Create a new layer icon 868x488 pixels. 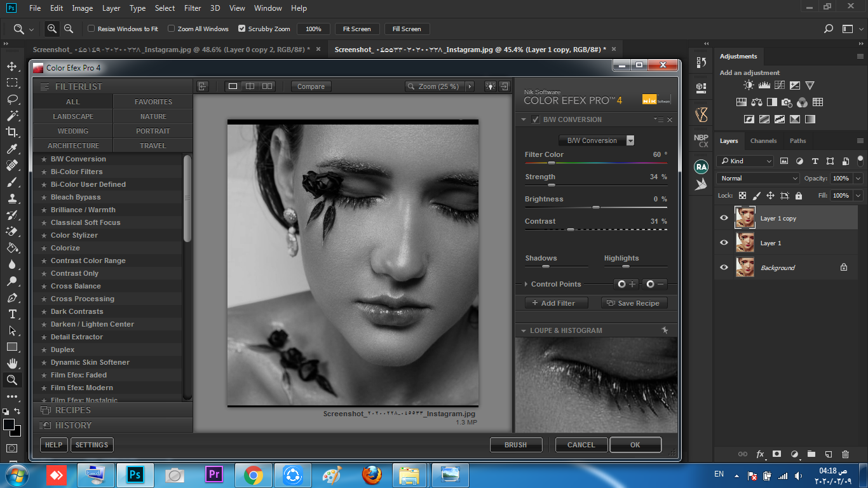point(828,454)
